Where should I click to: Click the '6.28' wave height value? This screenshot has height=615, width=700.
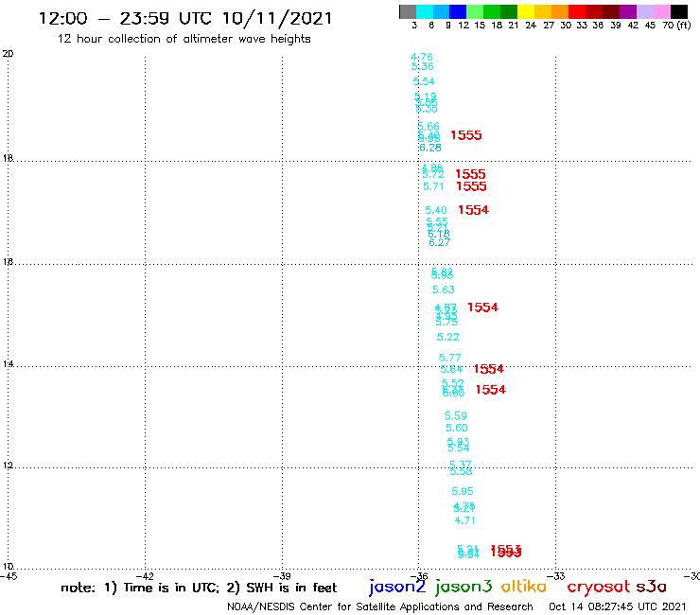429,148
